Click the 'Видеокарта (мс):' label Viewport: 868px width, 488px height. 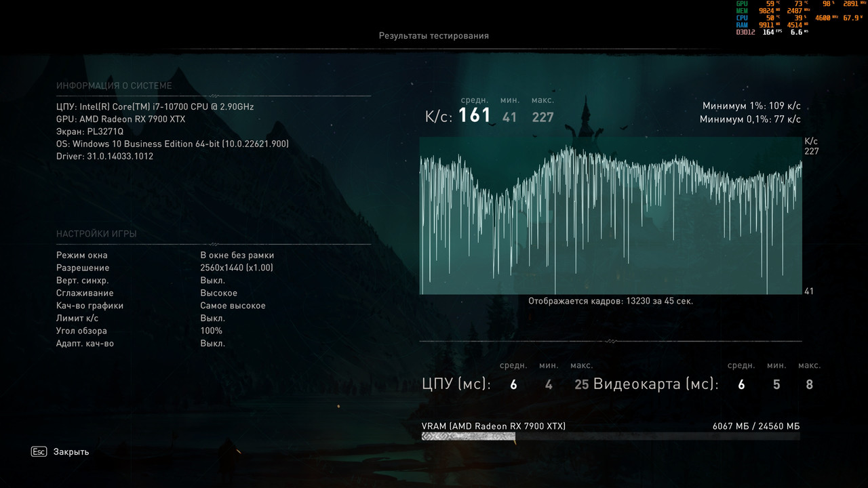tap(656, 384)
